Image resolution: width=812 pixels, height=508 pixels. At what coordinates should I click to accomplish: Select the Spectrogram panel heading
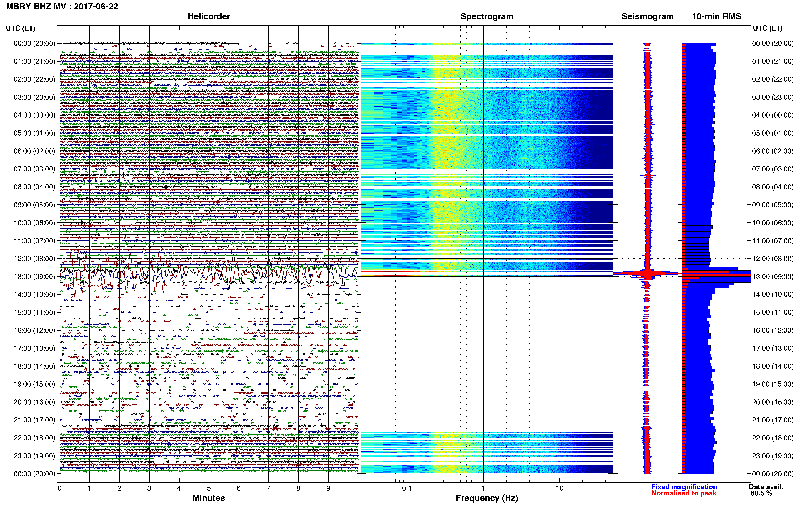[x=487, y=16]
